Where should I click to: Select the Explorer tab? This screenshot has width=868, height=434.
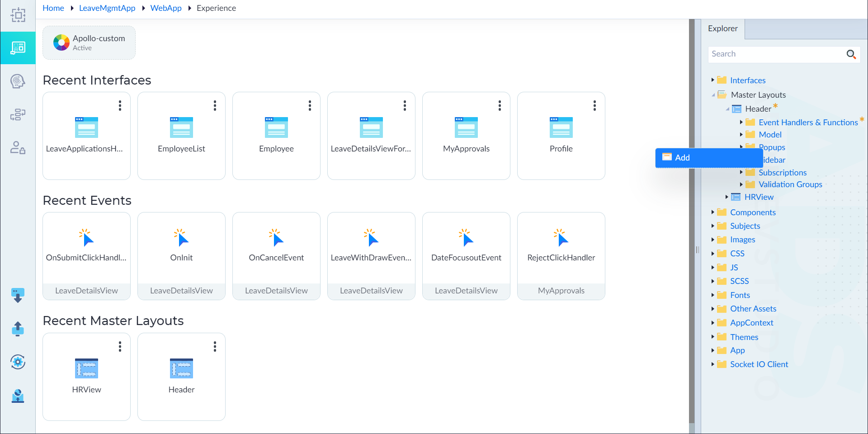click(x=722, y=28)
